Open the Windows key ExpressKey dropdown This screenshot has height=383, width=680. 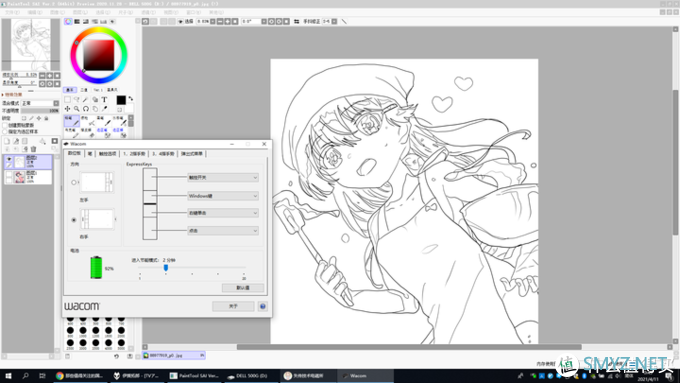point(223,196)
